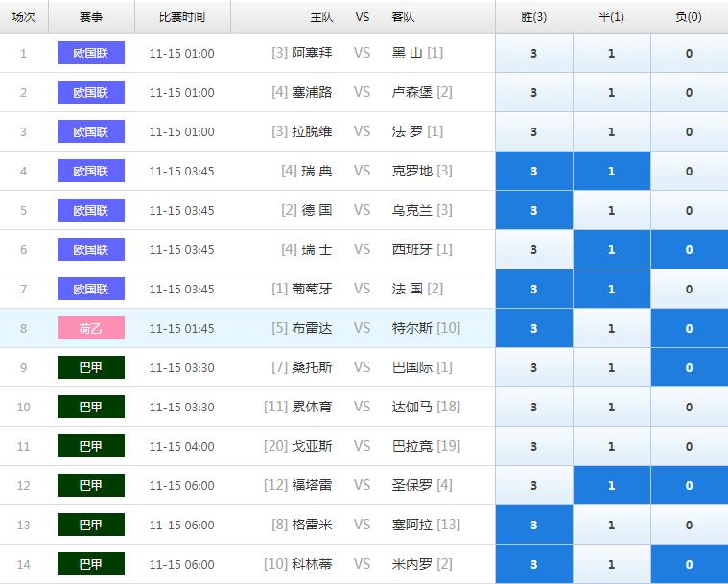The image size is (728, 584).
Task: Open home team 格雷米
Action: point(312,525)
